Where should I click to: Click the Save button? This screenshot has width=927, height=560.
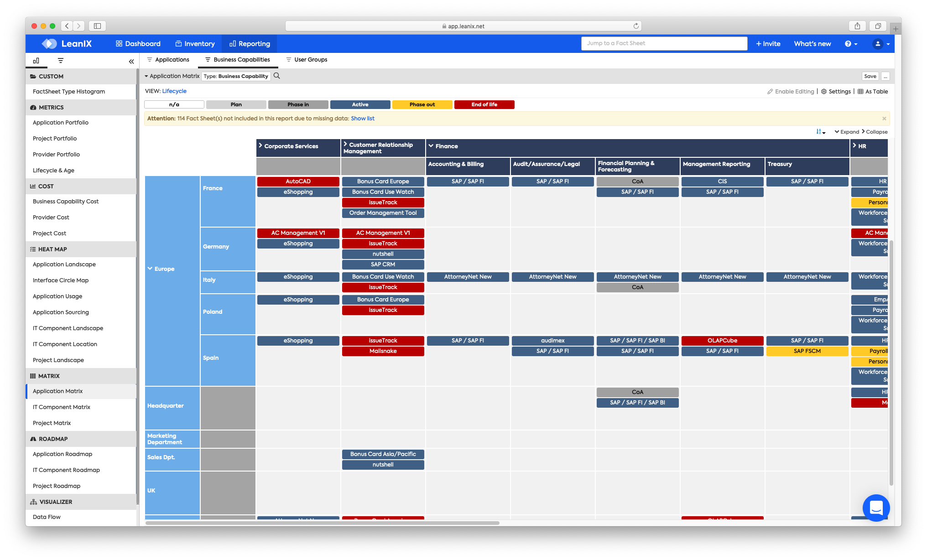pos(870,76)
